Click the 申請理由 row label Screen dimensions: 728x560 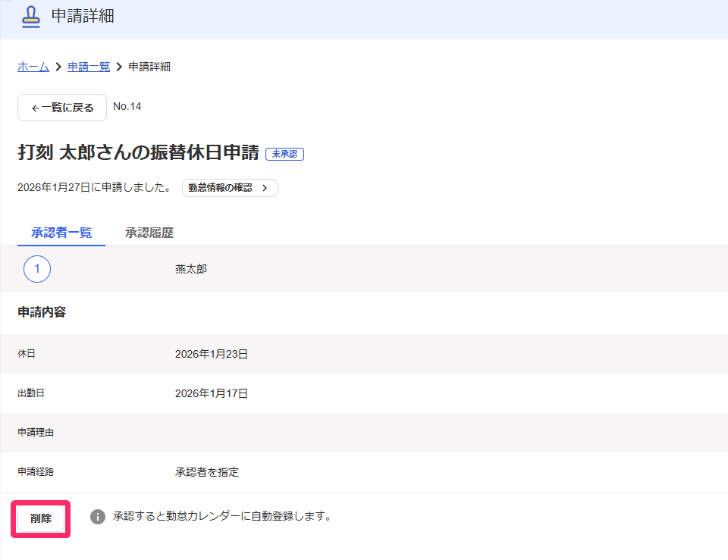pyautogui.click(x=36, y=433)
